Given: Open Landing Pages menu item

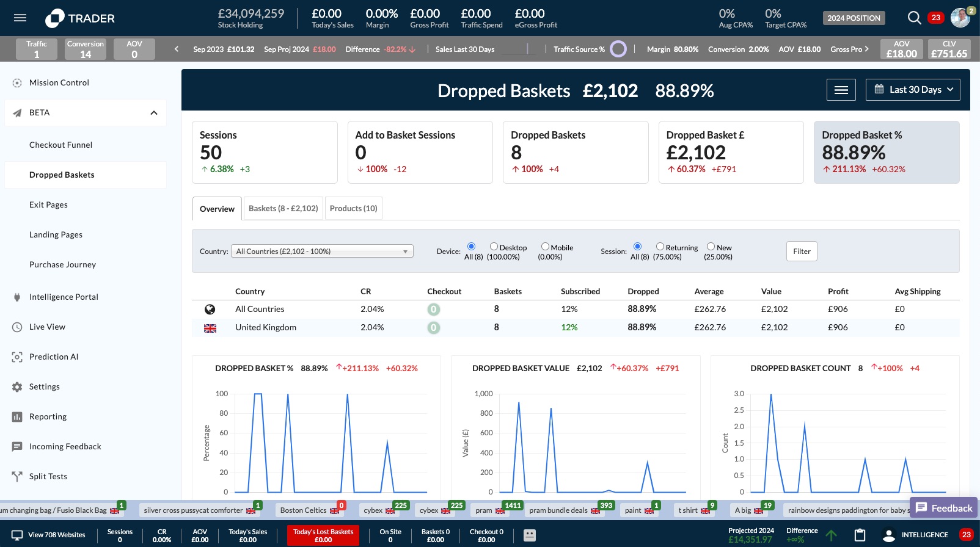Looking at the screenshot, I should tap(56, 234).
